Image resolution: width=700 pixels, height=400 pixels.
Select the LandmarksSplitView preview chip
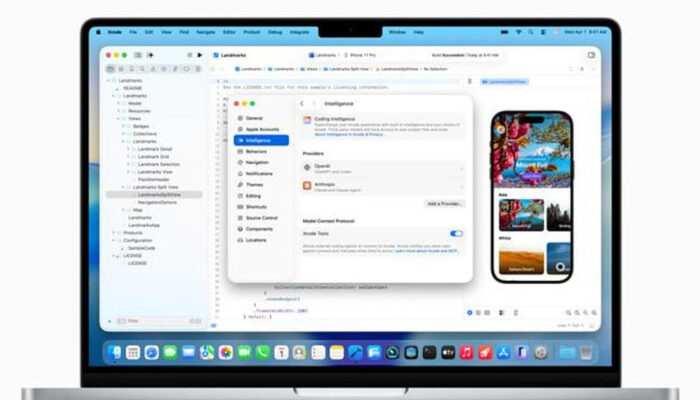pyautogui.click(x=504, y=82)
